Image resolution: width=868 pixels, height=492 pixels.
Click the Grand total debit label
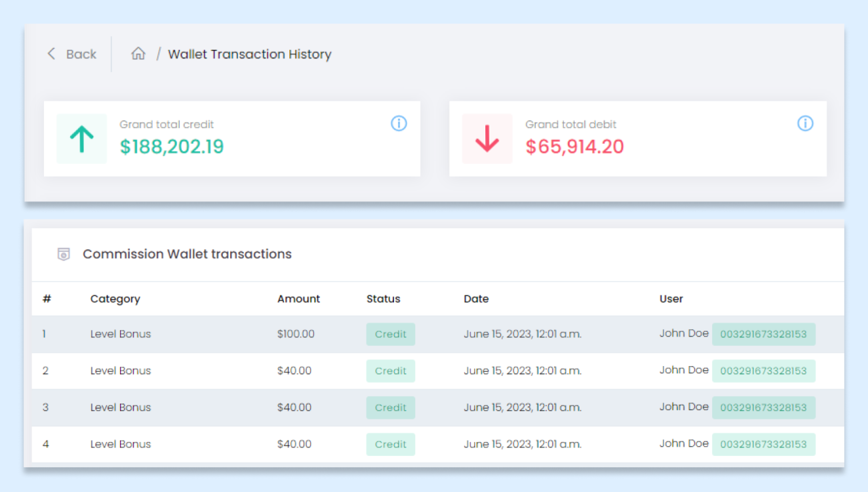pyautogui.click(x=571, y=125)
